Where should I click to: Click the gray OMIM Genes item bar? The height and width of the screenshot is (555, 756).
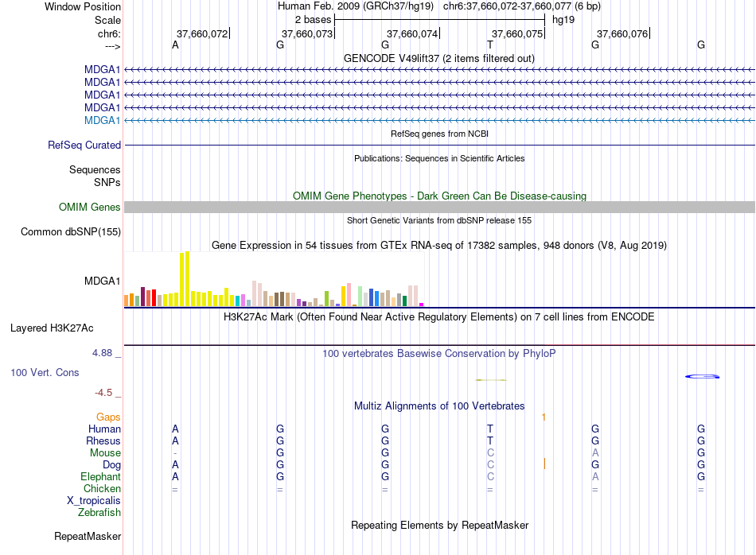click(x=439, y=208)
